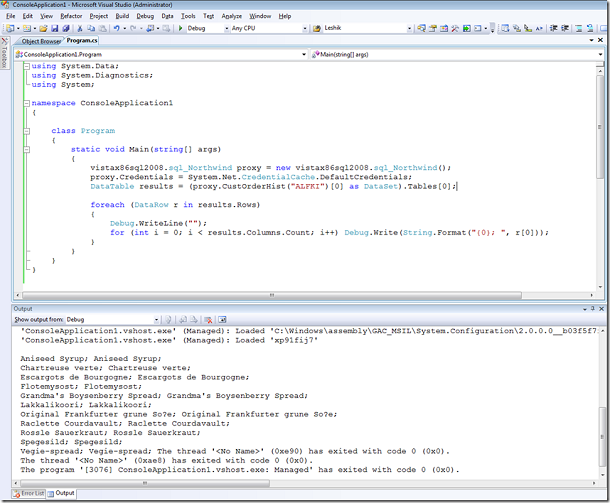Click the Undo arrow icon

click(116, 28)
